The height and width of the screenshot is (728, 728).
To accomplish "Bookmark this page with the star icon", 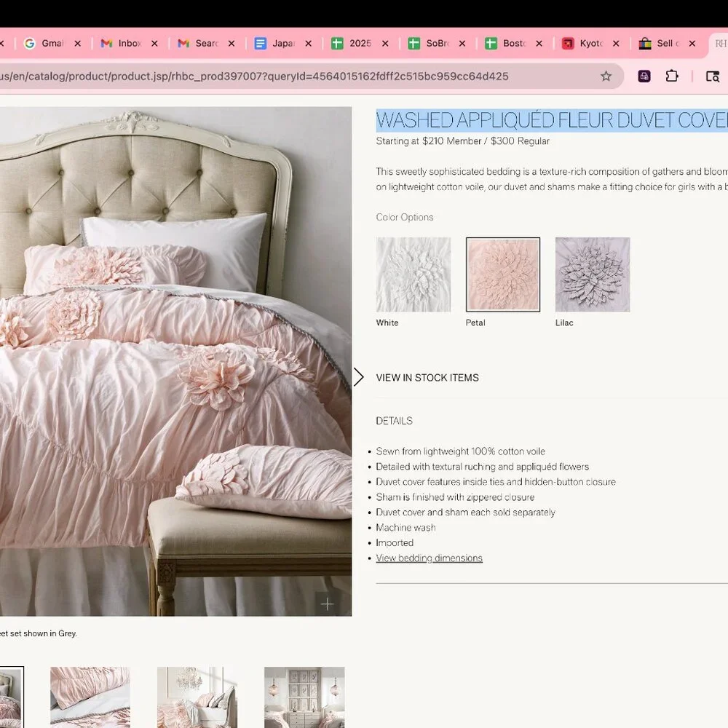I will point(606,76).
